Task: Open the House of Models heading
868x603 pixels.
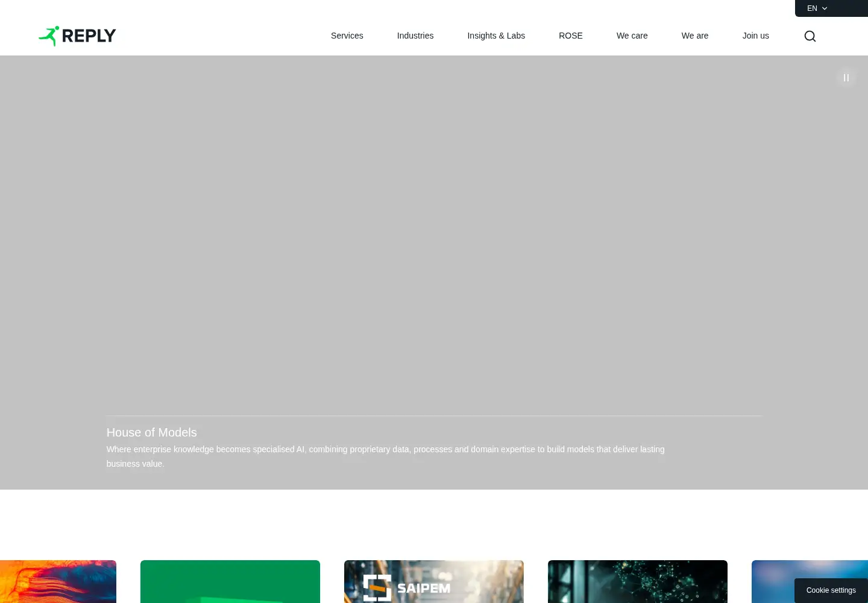Action: click(x=152, y=432)
